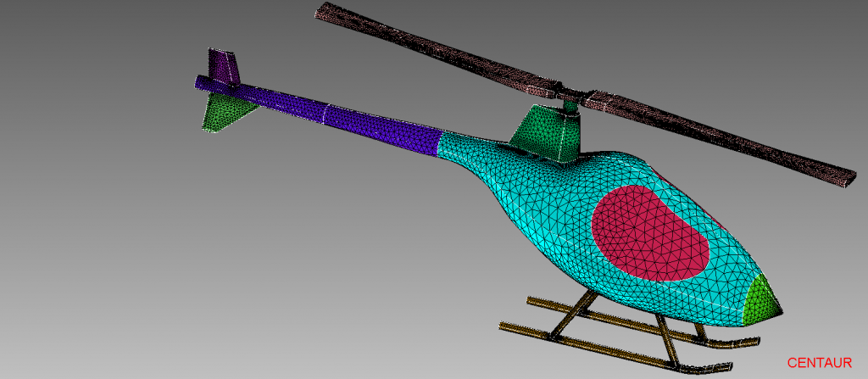Select the red window patch on fuselage
The image size is (868, 379).
click(650, 231)
